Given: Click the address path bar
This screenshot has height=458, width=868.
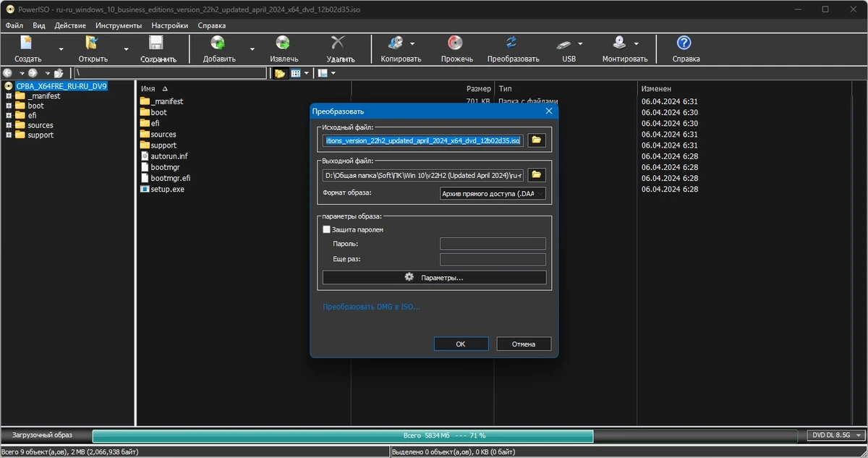Looking at the screenshot, I should click(x=171, y=73).
